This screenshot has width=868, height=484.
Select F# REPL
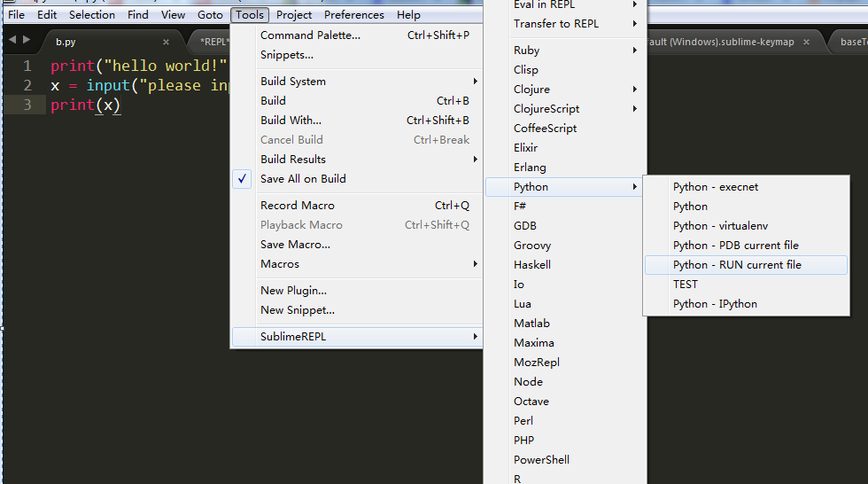[x=565, y=206]
